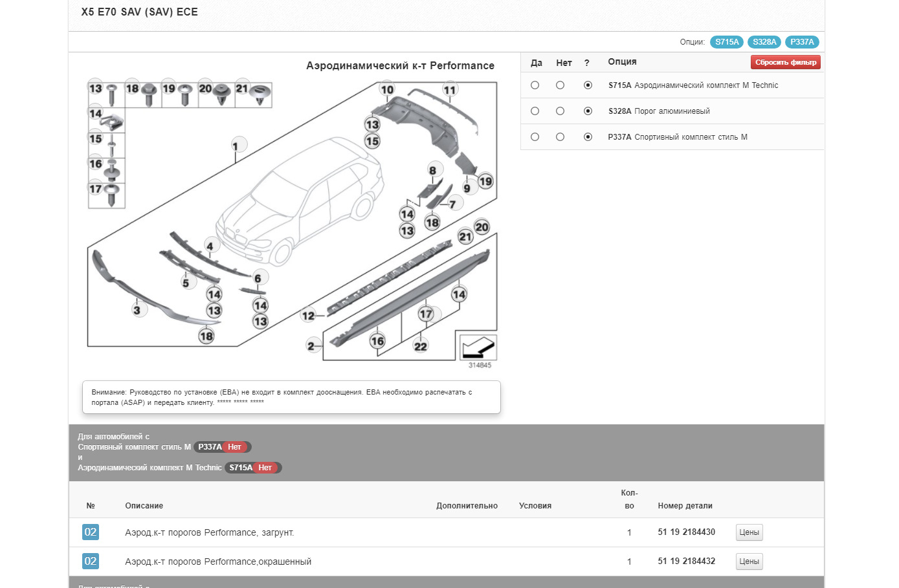Click callout 12 beside the sill strip
Screen dimensions: 899x588
tap(308, 316)
